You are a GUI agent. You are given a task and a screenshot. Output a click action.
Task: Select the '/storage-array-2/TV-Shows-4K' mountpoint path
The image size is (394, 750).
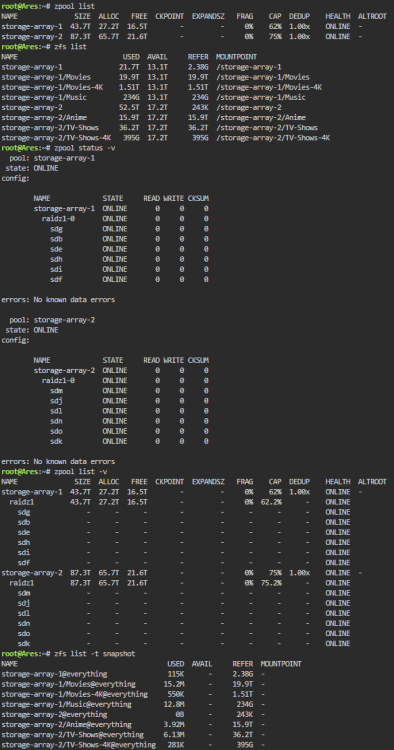(x=273, y=138)
